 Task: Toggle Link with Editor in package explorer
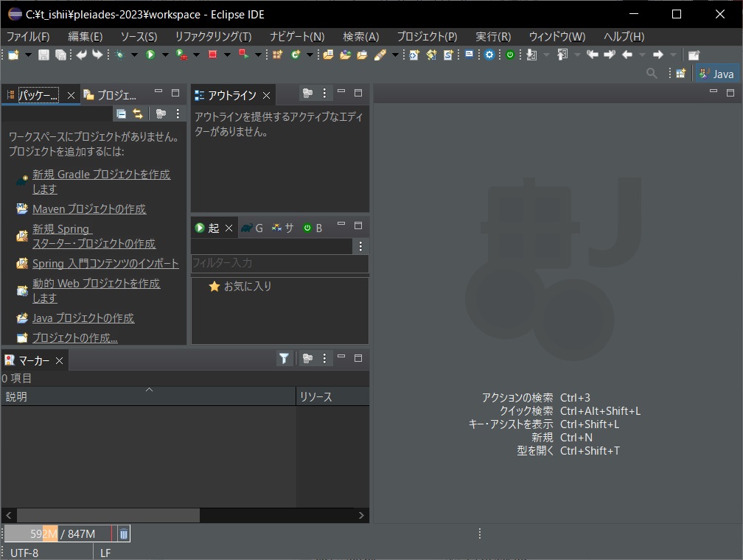coord(137,113)
